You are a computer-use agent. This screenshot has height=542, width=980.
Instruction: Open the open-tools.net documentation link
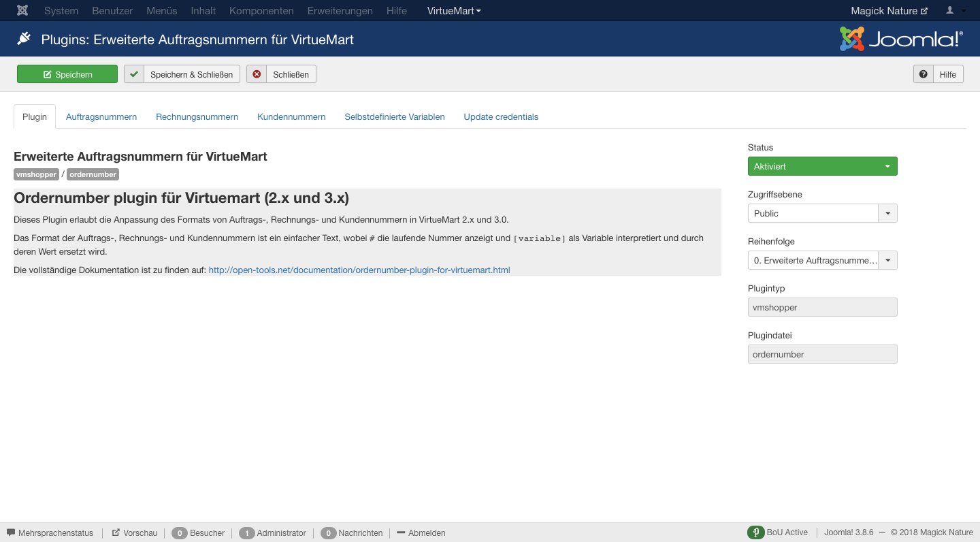(x=359, y=270)
